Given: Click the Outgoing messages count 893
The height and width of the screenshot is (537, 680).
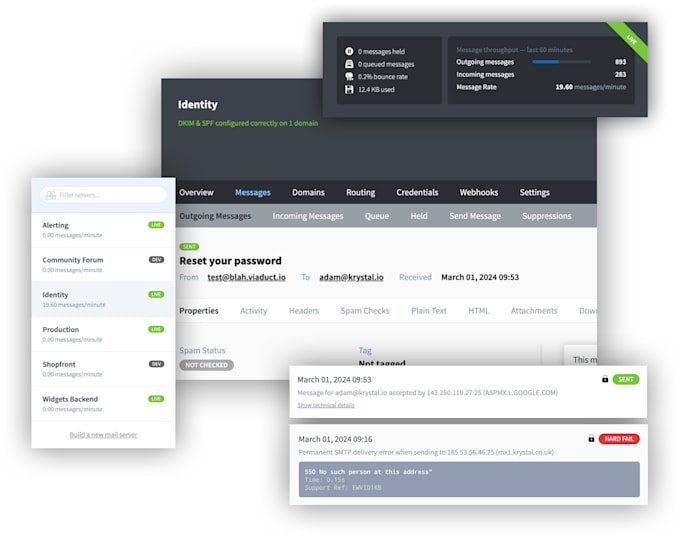Looking at the screenshot, I should click(620, 62).
